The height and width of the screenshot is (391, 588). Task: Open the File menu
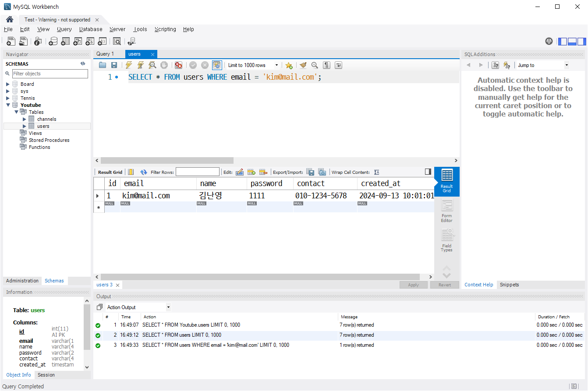point(8,29)
